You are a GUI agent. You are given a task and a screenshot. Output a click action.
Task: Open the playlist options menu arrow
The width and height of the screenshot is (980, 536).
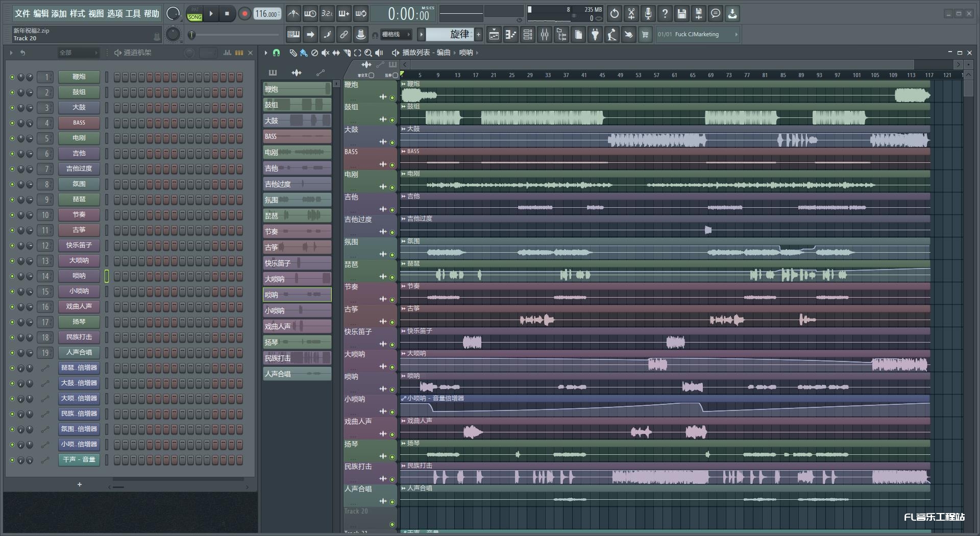266,53
